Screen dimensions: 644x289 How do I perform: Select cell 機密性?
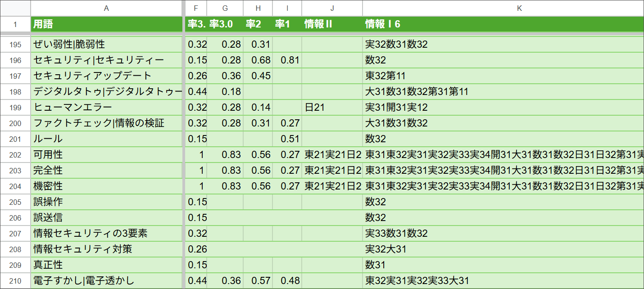107,186
